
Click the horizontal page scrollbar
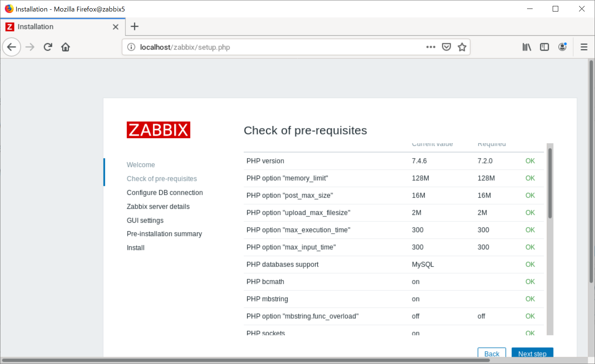246,360
